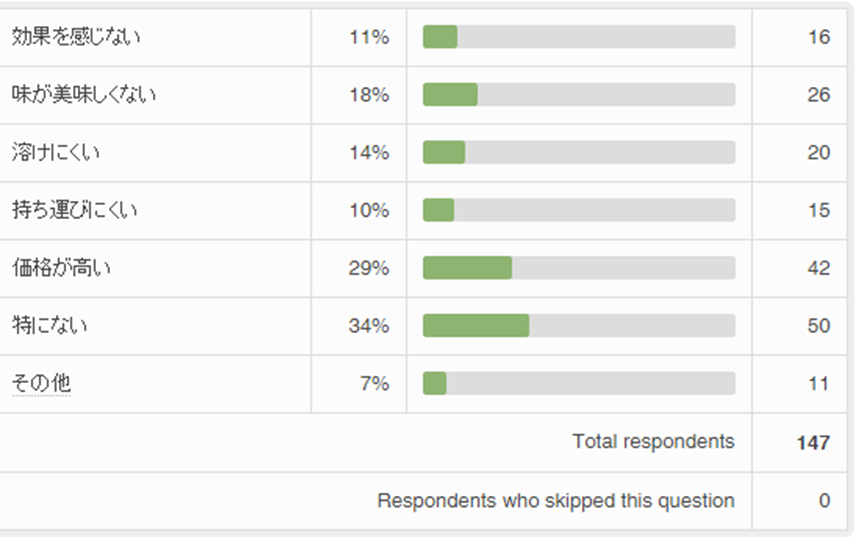The image size is (856, 537).
Task: Click the response count 42
Action: pyautogui.click(x=819, y=268)
